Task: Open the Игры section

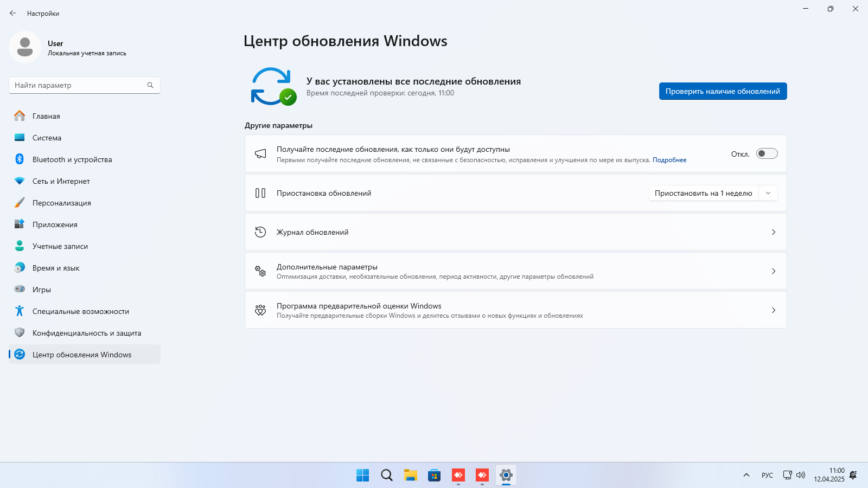Action: (85, 290)
